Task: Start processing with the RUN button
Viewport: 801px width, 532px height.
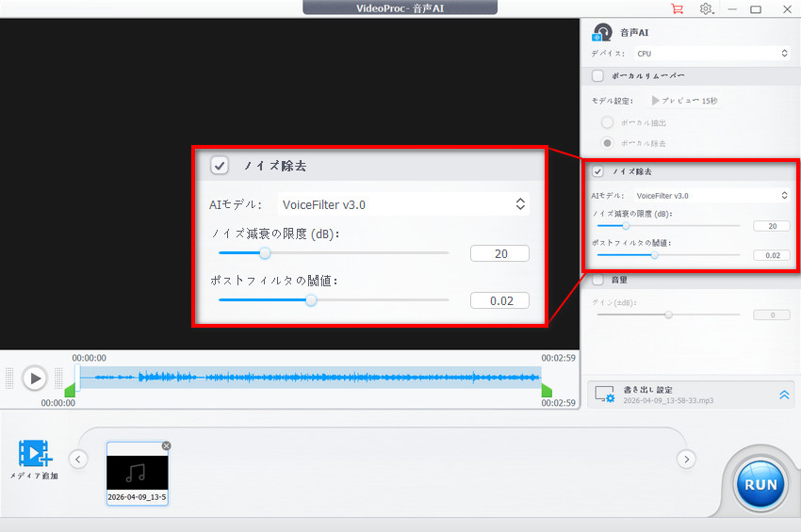Action: coord(760,485)
